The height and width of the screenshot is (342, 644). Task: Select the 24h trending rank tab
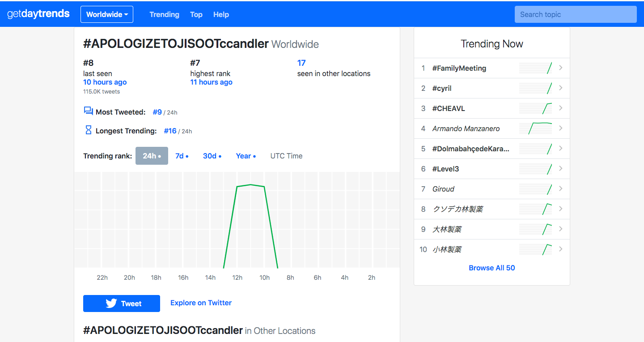[x=152, y=156]
